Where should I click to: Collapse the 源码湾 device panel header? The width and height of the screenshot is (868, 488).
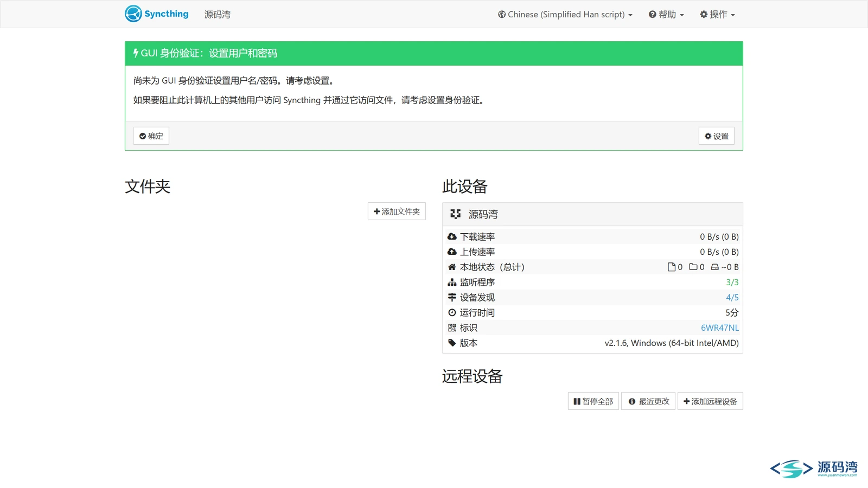(x=592, y=214)
